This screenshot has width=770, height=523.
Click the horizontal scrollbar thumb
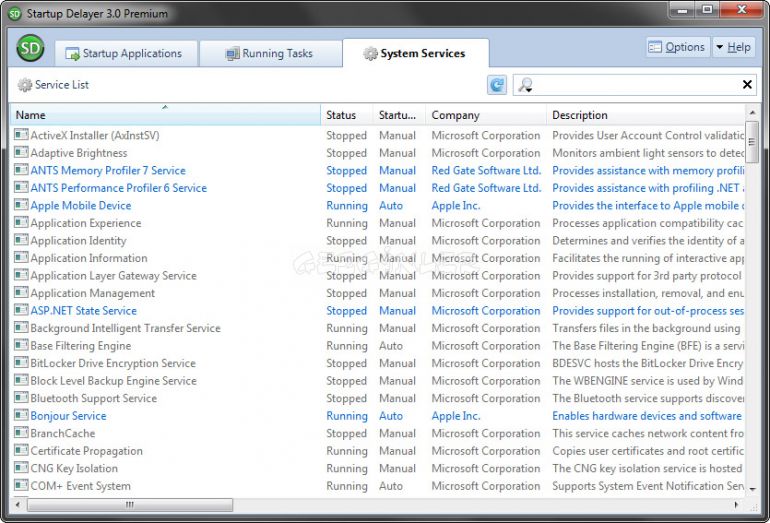coord(130,504)
